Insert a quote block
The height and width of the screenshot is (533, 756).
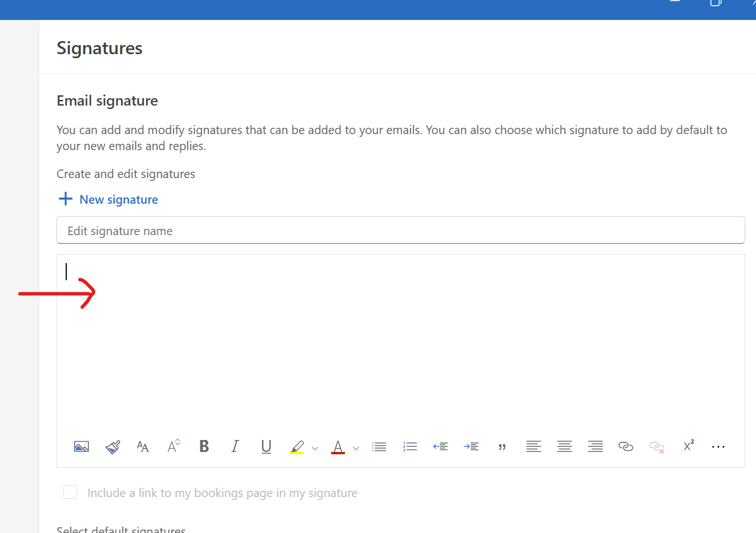(502, 447)
